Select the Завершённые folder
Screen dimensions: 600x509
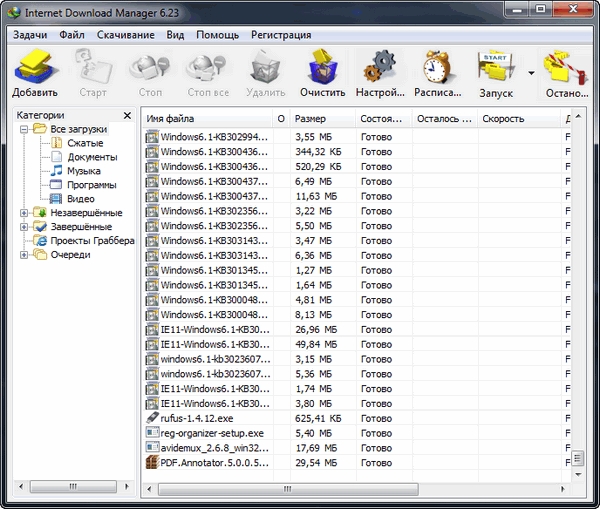[x=81, y=227]
